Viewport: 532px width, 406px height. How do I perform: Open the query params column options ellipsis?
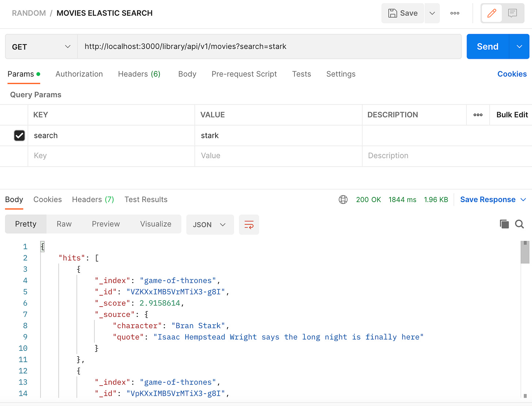click(478, 115)
